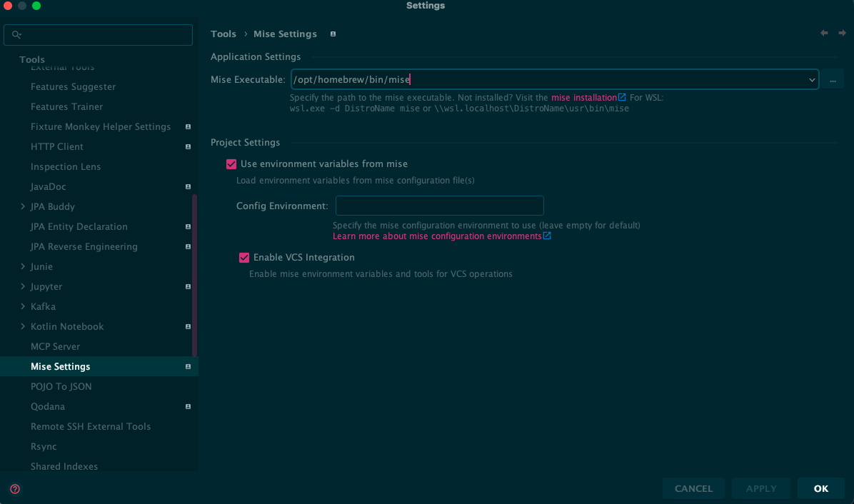The height and width of the screenshot is (504, 854).
Task: Click the forward navigation arrow
Action: (x=842, y=34)
